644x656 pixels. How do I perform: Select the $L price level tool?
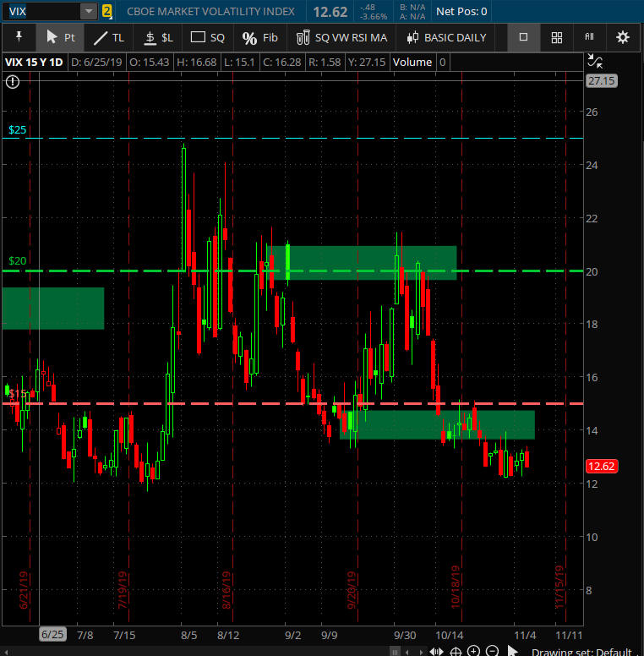point(158,37)
